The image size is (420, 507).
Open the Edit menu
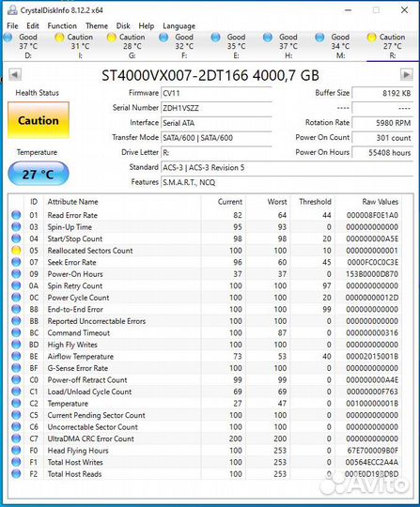(33, 26)
